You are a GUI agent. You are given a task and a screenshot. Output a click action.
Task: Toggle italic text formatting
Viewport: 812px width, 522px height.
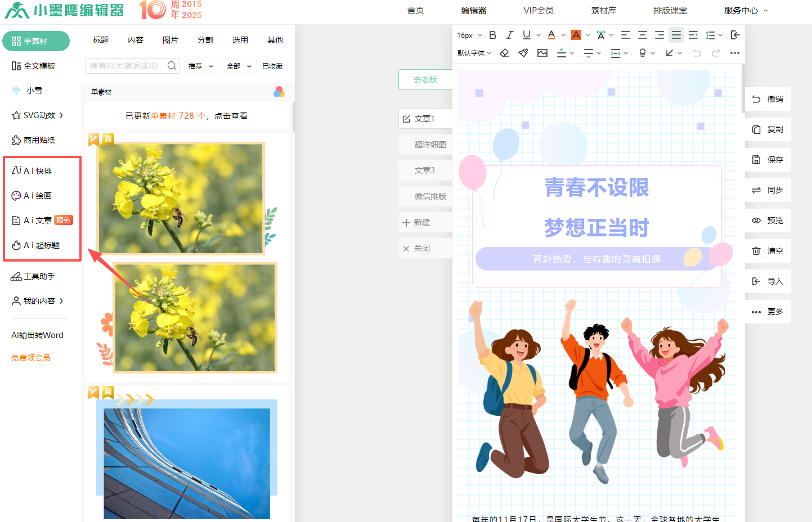tap(509, 35)
